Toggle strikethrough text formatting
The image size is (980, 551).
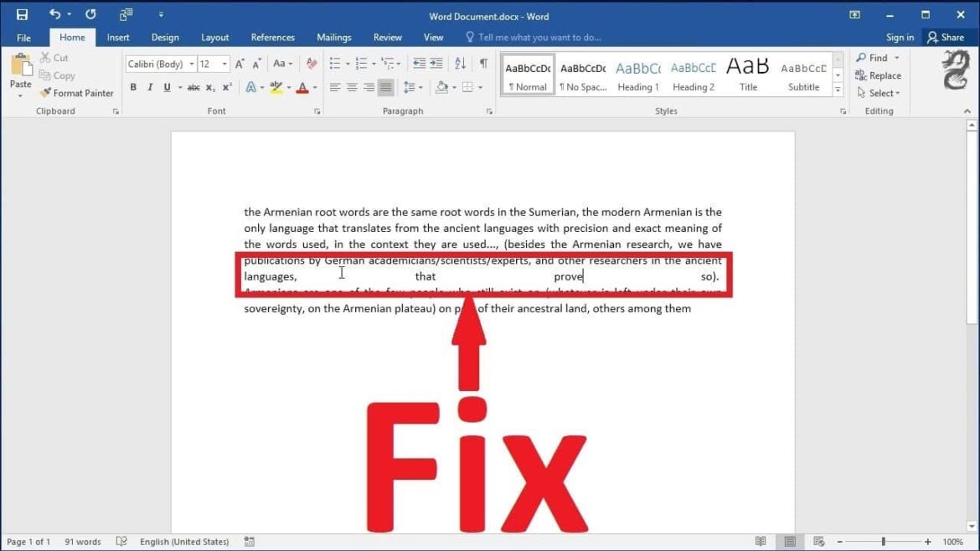tap(193, 87)
